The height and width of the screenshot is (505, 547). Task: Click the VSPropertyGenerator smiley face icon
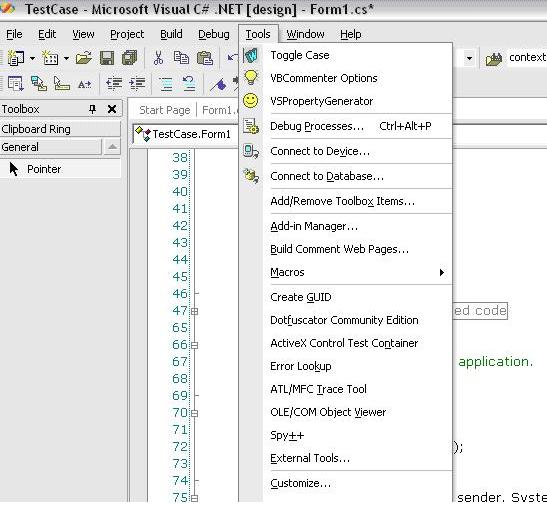(250, 100)
